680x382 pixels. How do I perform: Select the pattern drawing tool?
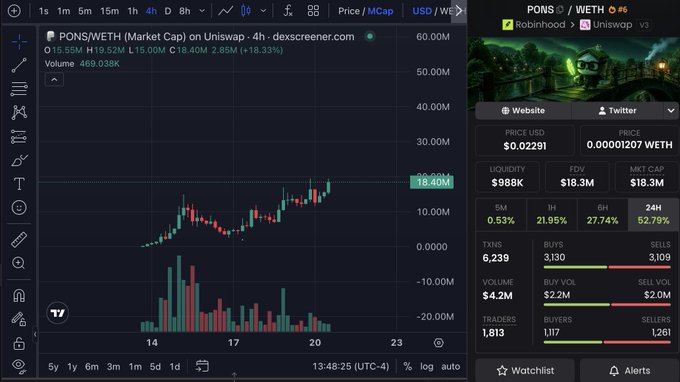coord(19,113)
